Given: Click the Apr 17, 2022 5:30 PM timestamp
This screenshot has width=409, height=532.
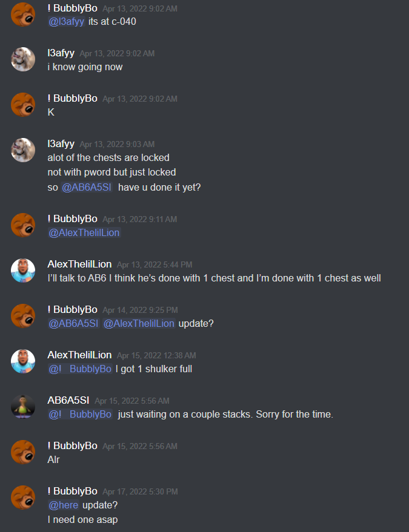Looking at the screenshot, I should pos(140,491).
